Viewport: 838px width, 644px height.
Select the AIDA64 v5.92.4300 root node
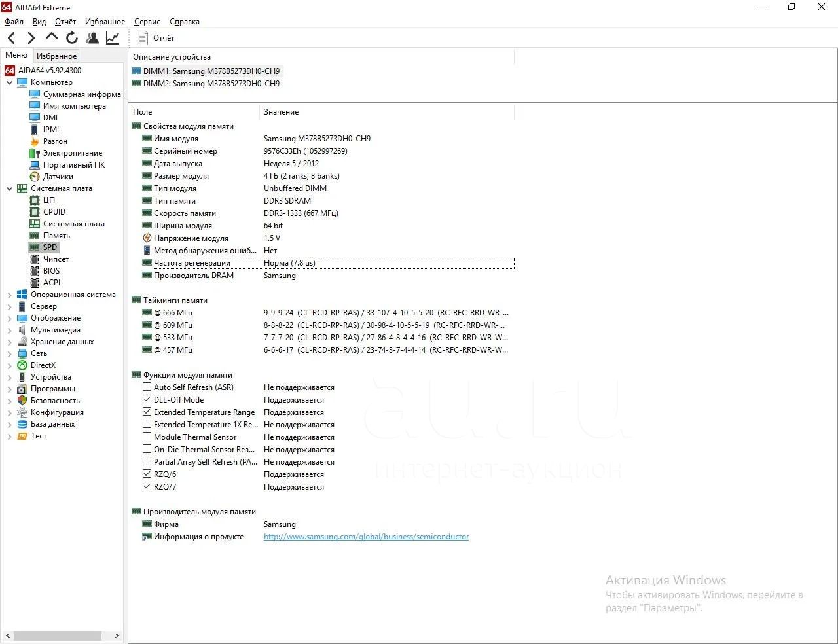pos(43,71)
